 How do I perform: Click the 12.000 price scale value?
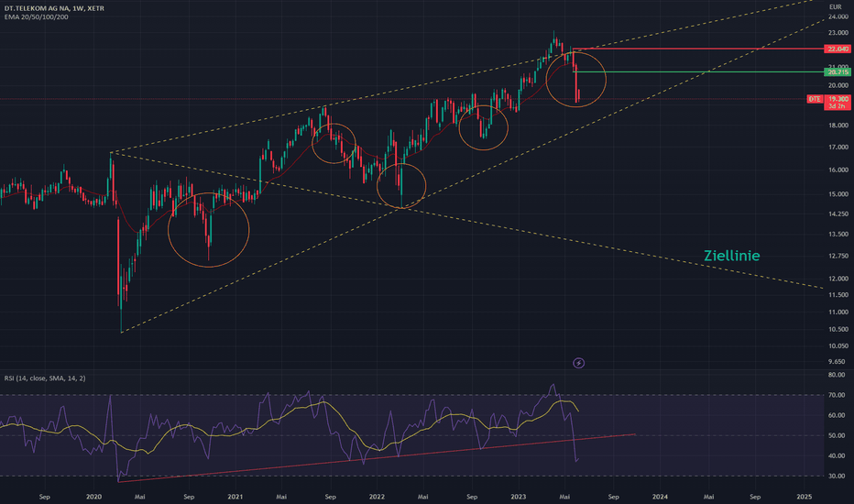click(838, 279)
